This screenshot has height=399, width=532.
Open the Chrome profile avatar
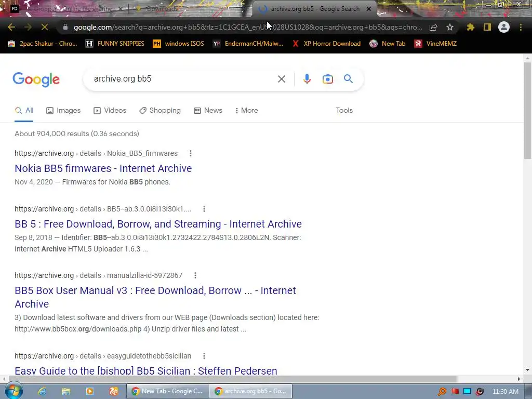coord(504,27)
